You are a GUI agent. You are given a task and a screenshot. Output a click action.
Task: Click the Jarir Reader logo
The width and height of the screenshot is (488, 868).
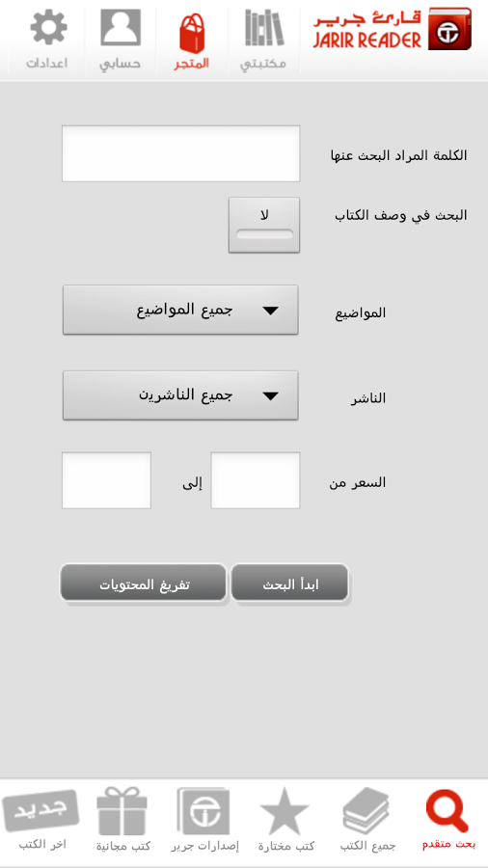392,29
